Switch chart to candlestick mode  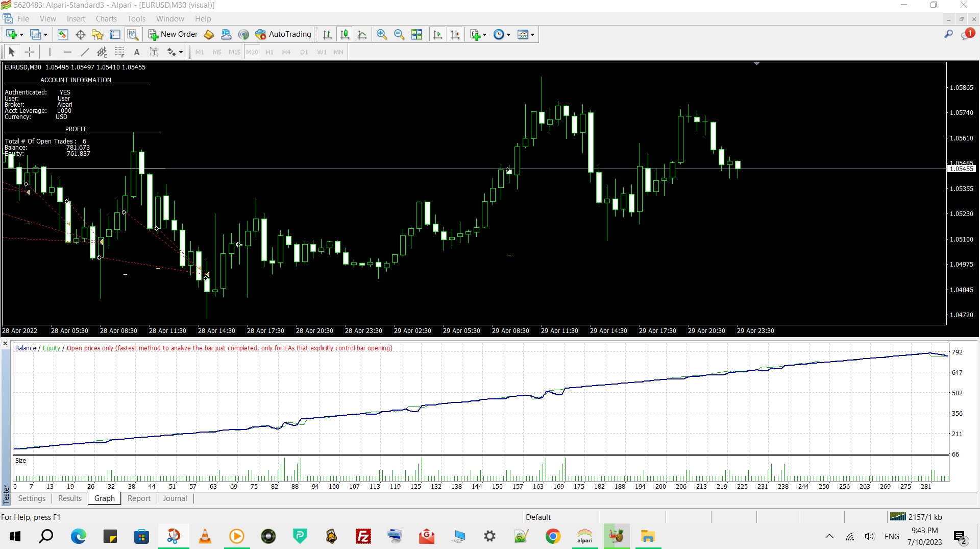click(345, 34)
